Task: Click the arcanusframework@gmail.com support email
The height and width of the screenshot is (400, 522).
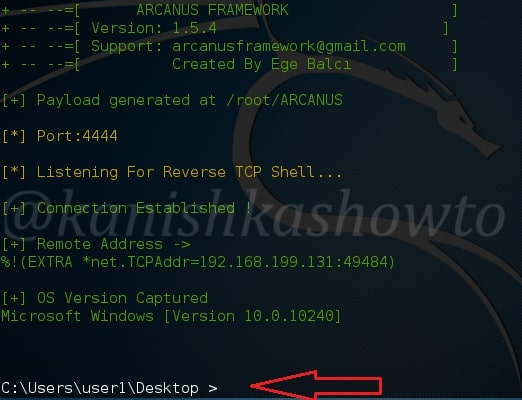Action: tap(289, 46)
